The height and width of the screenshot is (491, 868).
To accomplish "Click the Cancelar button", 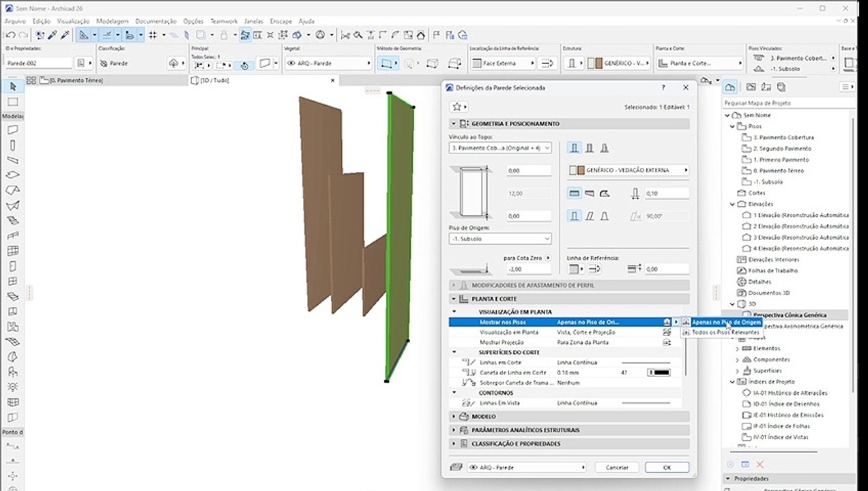I will tap(617, 468).
